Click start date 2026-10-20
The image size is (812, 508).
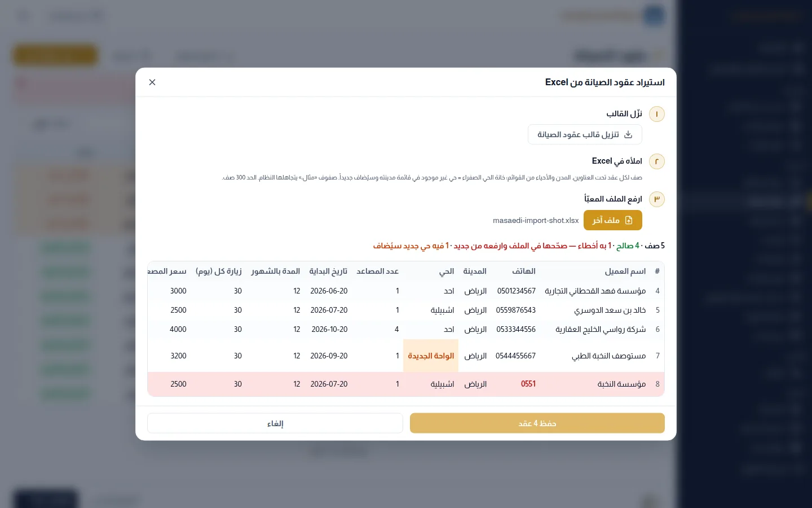(x=330, y=330)
